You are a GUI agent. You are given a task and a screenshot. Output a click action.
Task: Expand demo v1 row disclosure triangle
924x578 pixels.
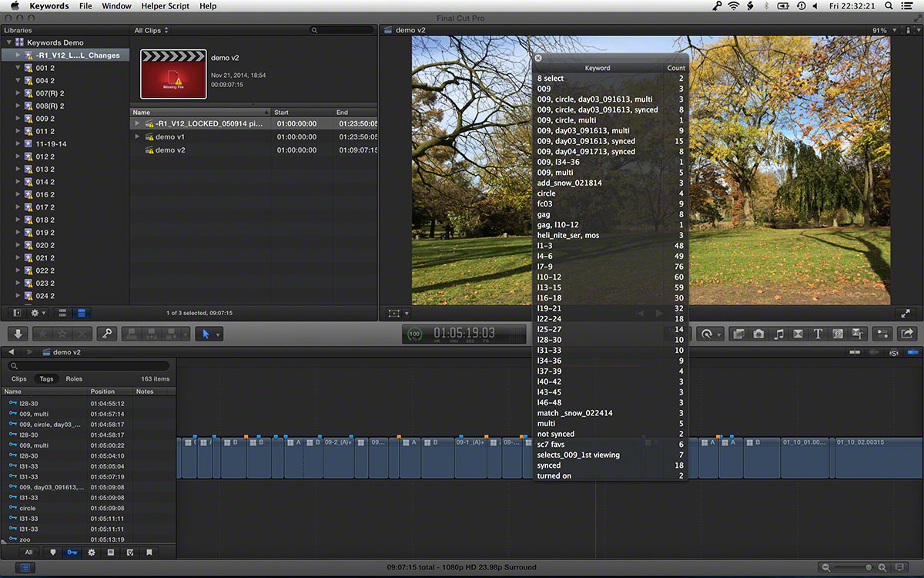point(138,136)
